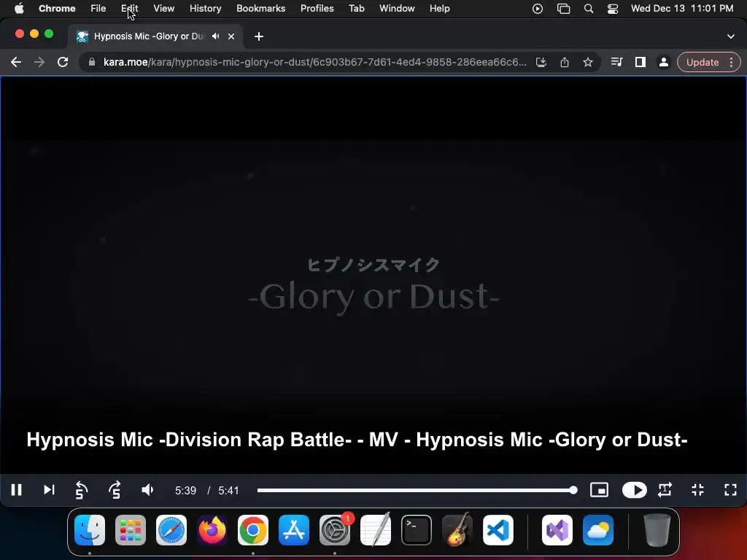Go forward in browser history
The width and height of the screenshot is (747, 560).
[39, 63]
